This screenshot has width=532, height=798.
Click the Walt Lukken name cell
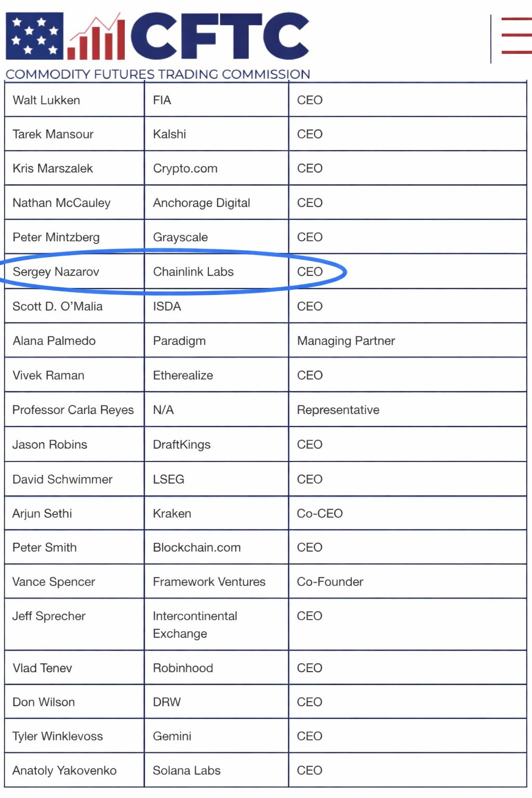pos(46,100)
